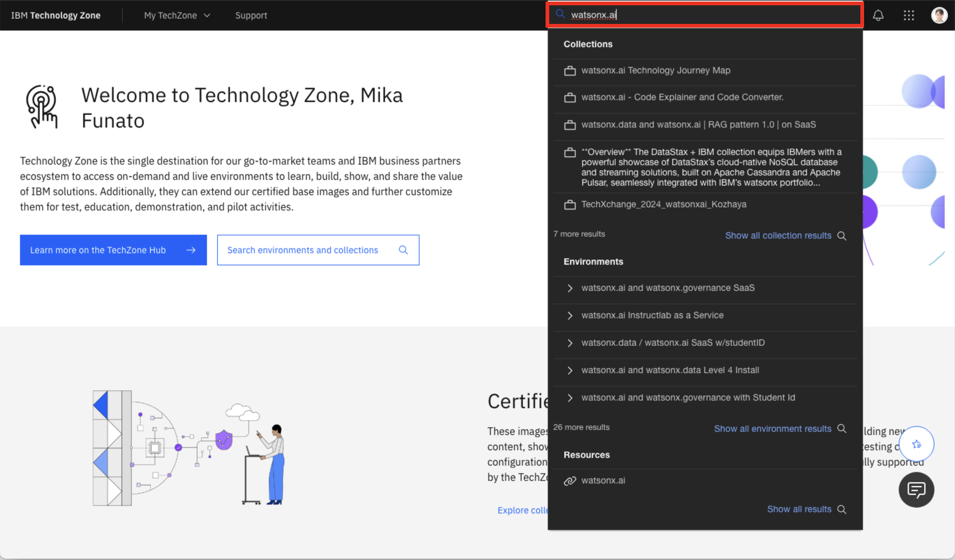Click briefcase icon beside RAG pattern 1.0 collection
This screenshot has width=955, height=560.
pos(570,125)
